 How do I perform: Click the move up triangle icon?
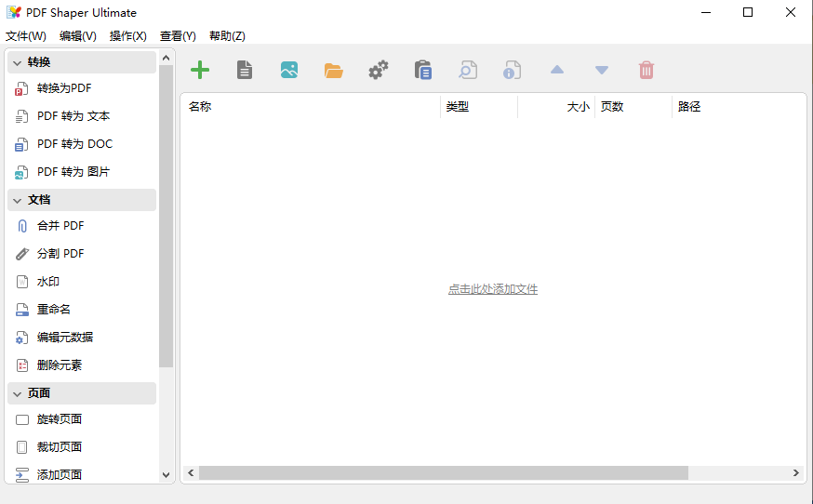[x=557, y=70]
